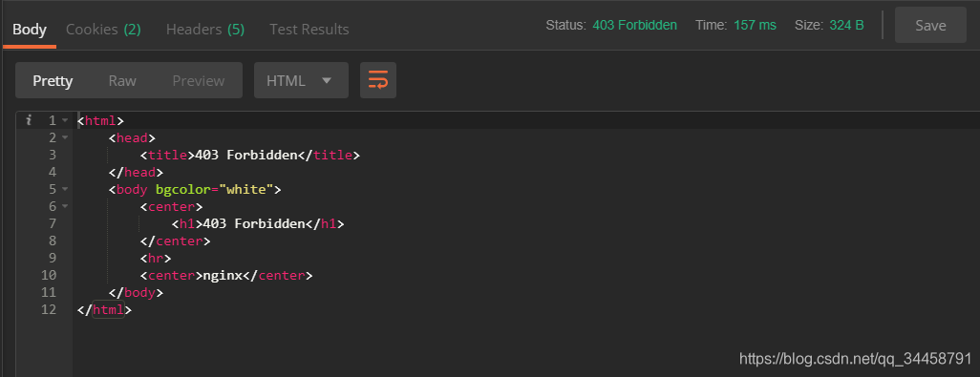980x377 pixels.
Task: Click the 324 B response size value
Action: pyautogui.click(x=847, y=26)
